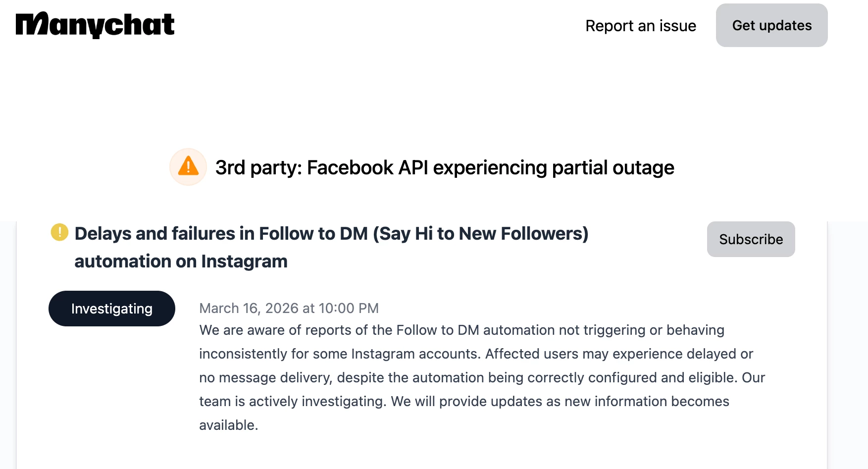Click "automation on Instagram" title line
Viewport: 868px width, 469px height.
coord(181,261)
